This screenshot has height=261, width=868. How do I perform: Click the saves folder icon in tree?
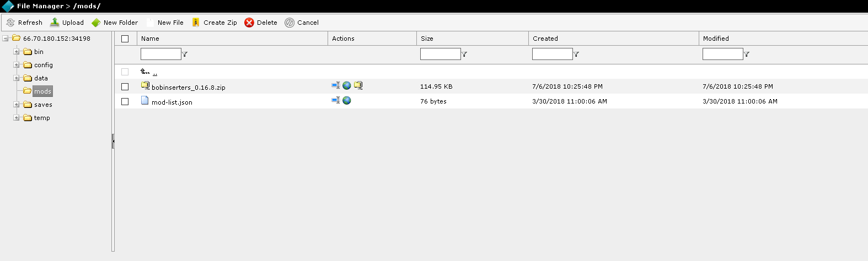coord(28,105)
